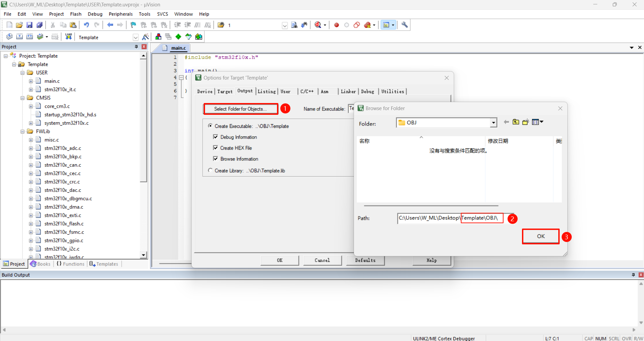Collapse the USER group in project tree
Image resolution: width=644 pixels, height=341 pixels.
click(23, 72)
